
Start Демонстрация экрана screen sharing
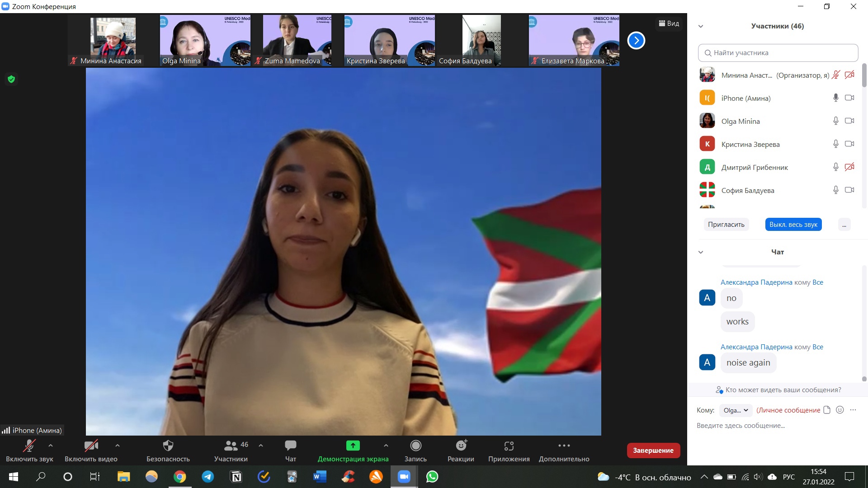click(x=353, y=450)
